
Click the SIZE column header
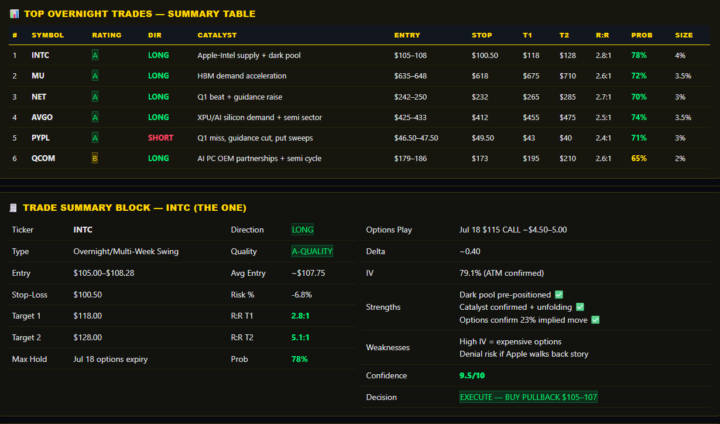pos(684,35)
